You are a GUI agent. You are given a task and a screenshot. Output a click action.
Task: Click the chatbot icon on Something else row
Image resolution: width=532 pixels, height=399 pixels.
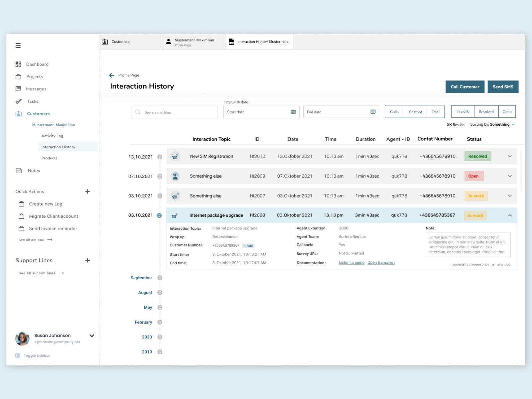click(x=175, y=176)
